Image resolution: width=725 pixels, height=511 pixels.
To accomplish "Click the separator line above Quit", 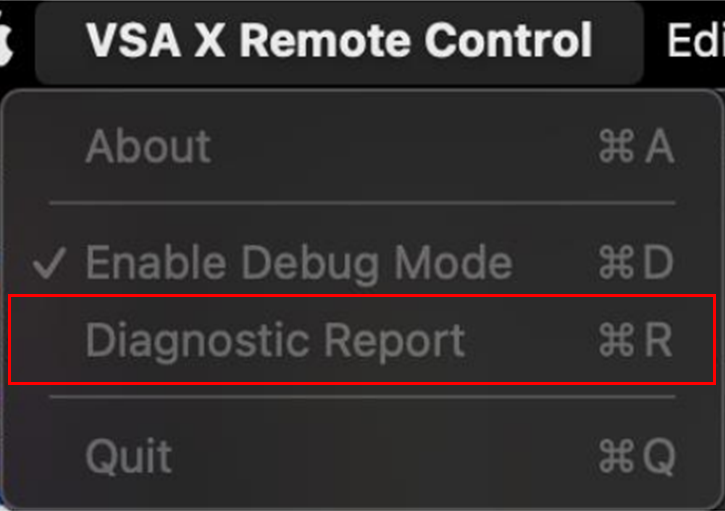I will [362, 397].
